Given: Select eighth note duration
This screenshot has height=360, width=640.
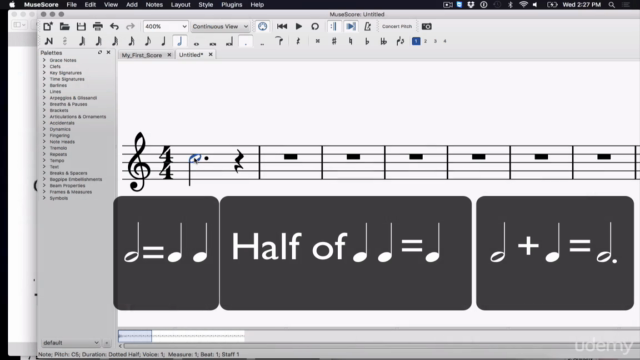Looking at the screenshot, I should pyautogui.click(x=147, y=41).
